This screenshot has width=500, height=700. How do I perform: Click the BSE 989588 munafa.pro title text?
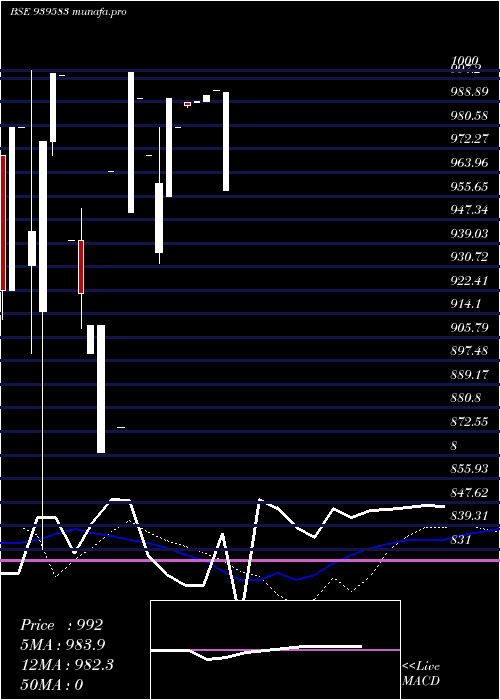click(x=68, y=12)
